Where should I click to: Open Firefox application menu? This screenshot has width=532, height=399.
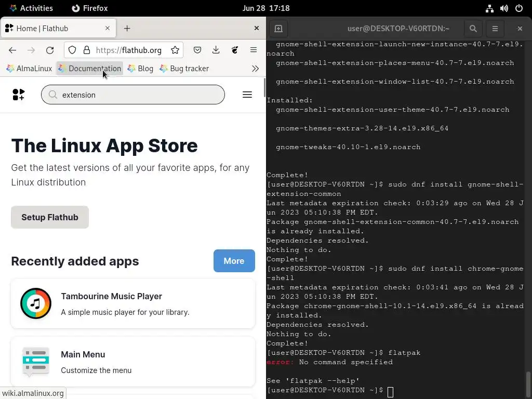(254, 50)
